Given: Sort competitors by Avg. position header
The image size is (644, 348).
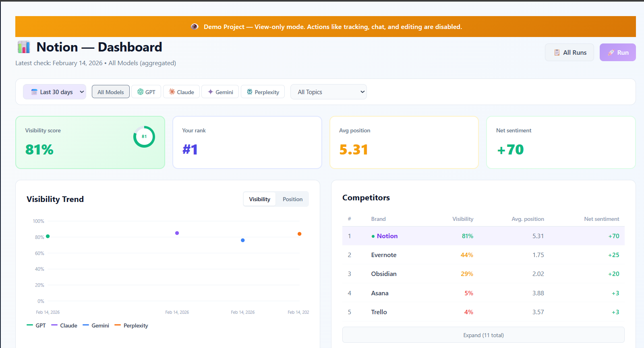Looking at the screenshot, I should [528, 219].
